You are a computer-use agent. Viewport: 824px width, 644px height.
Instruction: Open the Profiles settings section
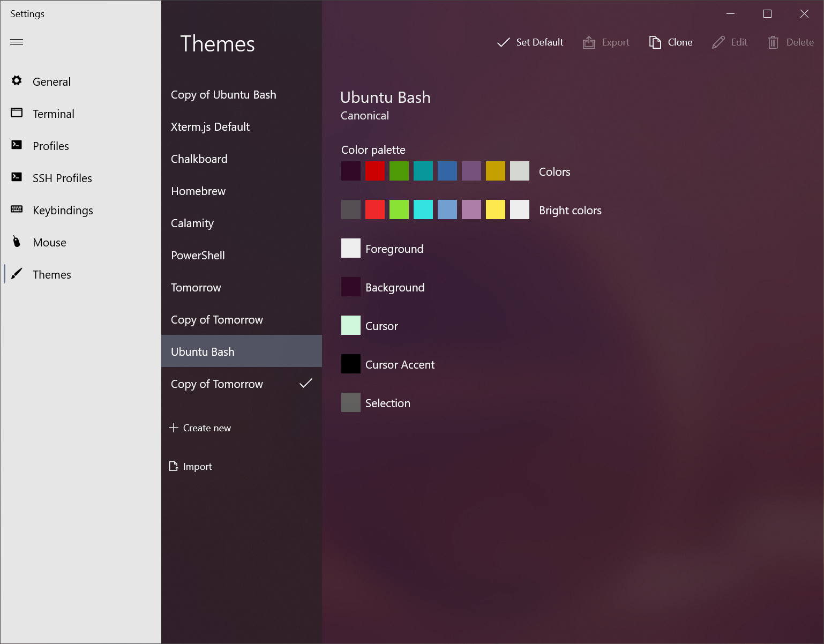tap(51, 146)
